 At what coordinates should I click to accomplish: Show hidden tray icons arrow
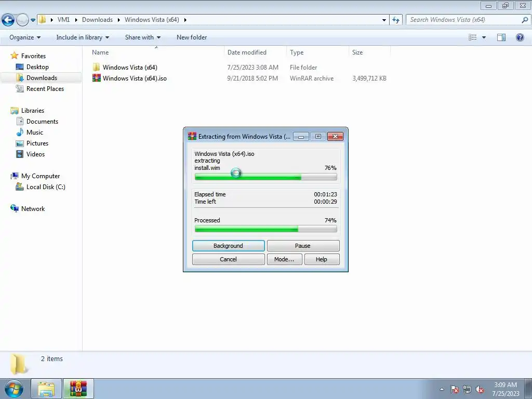442,389
